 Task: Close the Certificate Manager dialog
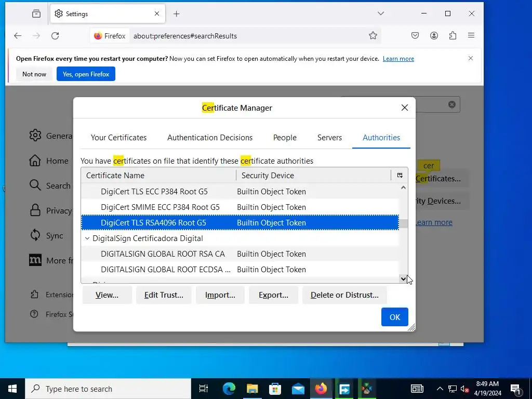click(404, 108)
